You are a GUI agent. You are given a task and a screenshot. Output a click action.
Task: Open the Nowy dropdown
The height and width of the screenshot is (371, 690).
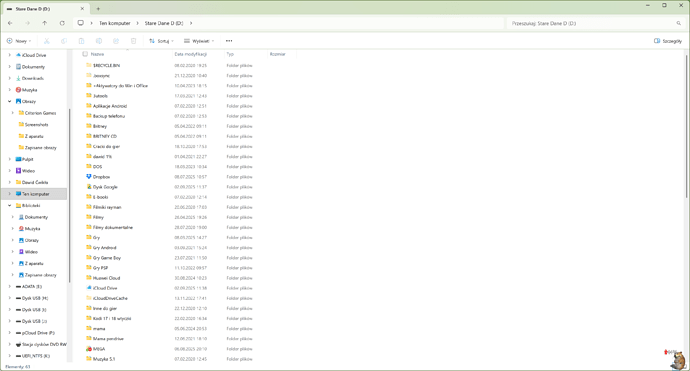[19, 41]
